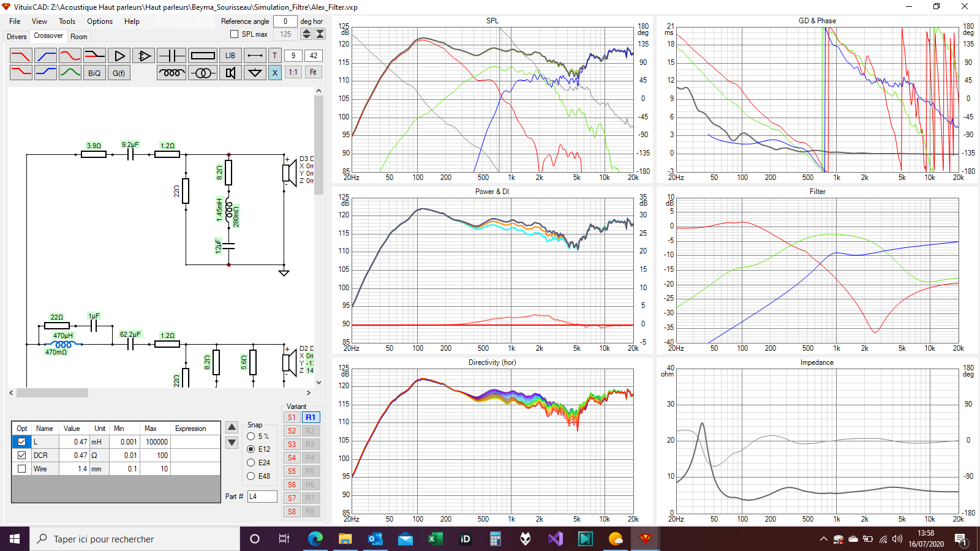Select variant S8
The width and height of the screenshot is (980, 551).
[292, 512]
